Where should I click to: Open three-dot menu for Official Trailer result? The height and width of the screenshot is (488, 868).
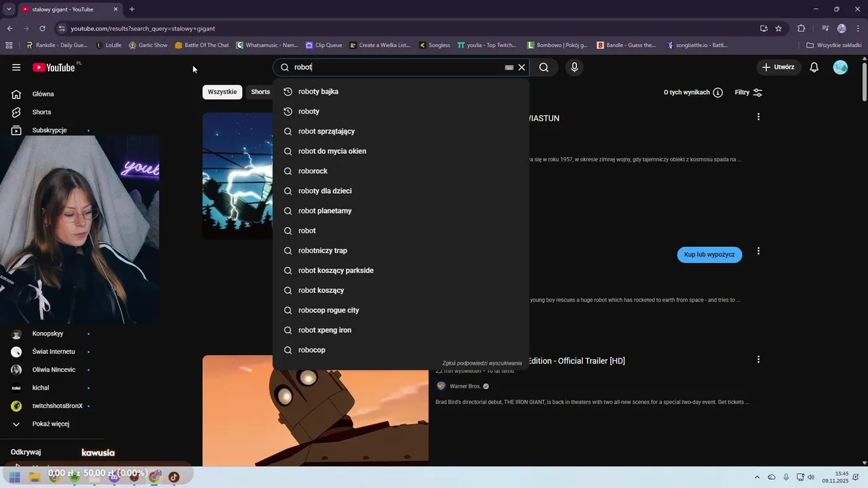[x=758, y=359]
